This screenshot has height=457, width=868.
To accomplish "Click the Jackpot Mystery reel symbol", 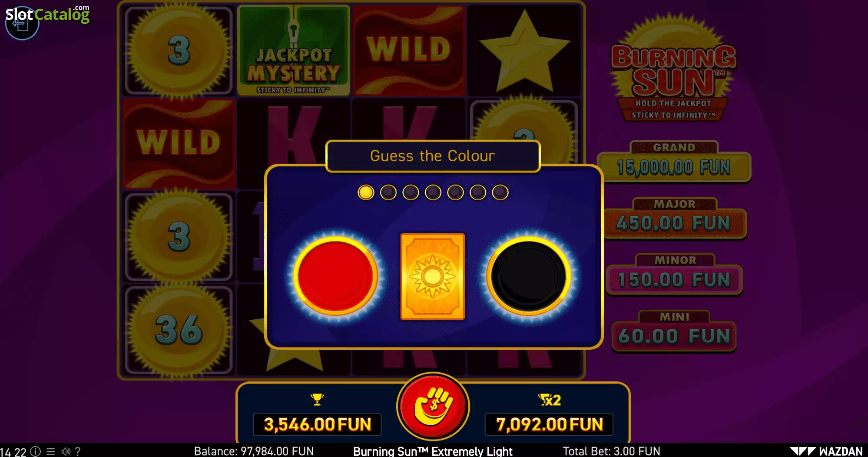I will tap(294, 50).
